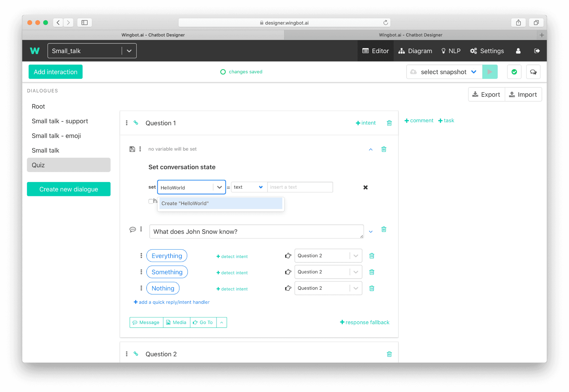The image size is (569, 392).
Task: Delete the Nothing quick reply
Action: point(371,288)
